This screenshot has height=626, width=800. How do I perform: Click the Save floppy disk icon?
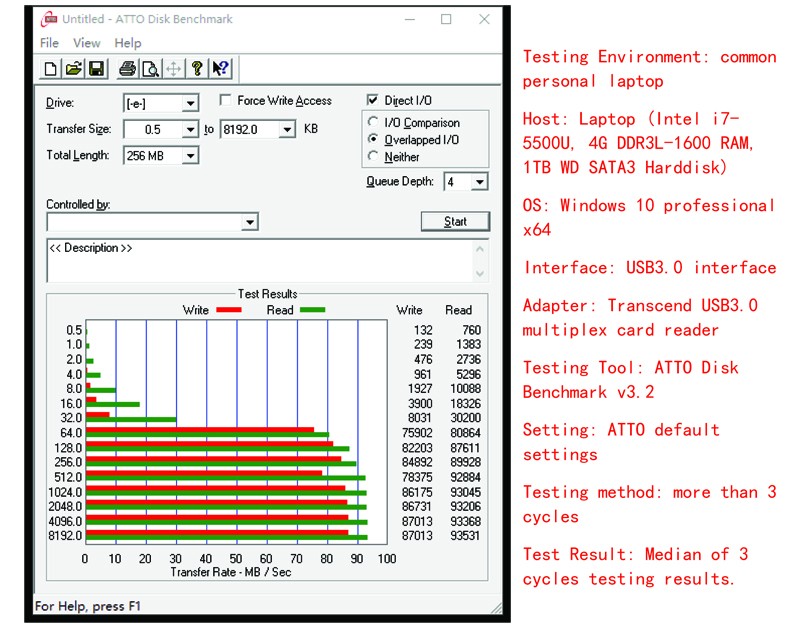pos(96,69)
